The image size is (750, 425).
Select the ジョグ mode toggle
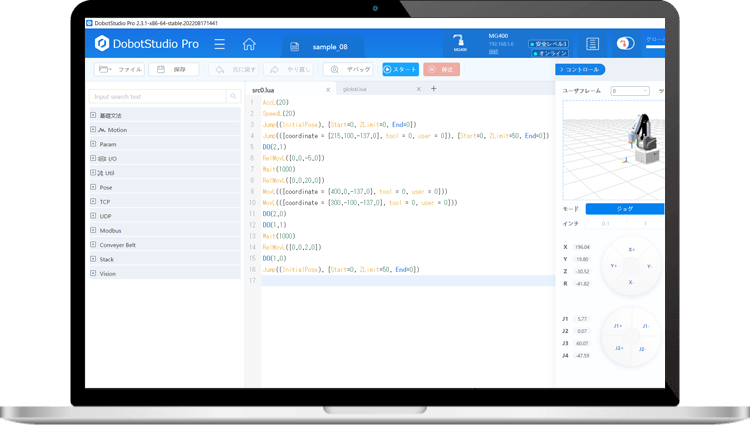(623, 208)
